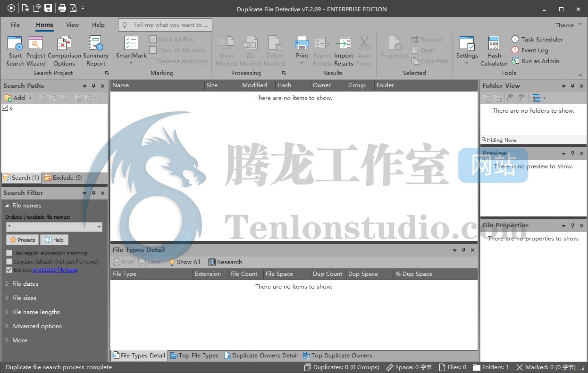Toggle Clear All Markers checkbox
588x373 pixels.
pyautogui.click(x=153, y=50)
